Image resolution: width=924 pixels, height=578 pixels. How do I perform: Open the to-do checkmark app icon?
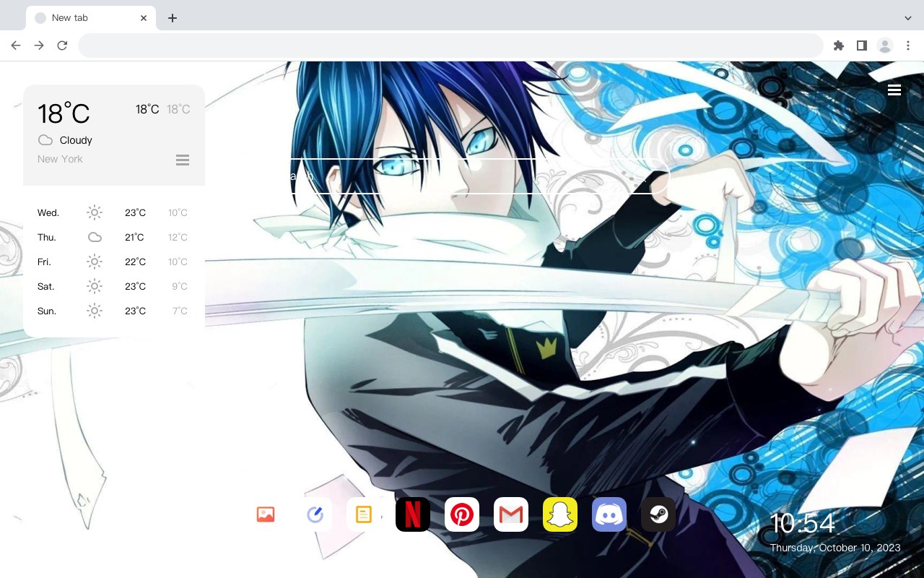[x=315, y=514]
